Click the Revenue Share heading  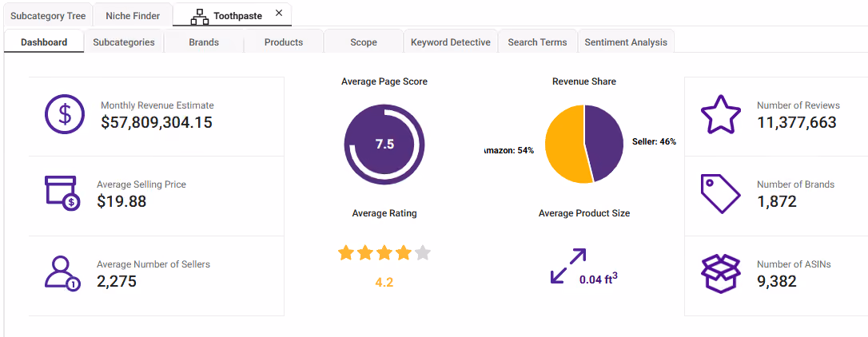584,81
